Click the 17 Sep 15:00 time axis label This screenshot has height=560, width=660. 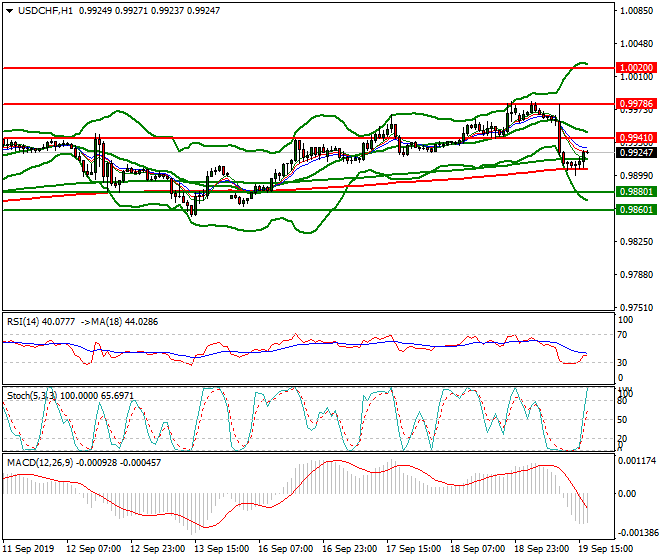coord(413,549)
